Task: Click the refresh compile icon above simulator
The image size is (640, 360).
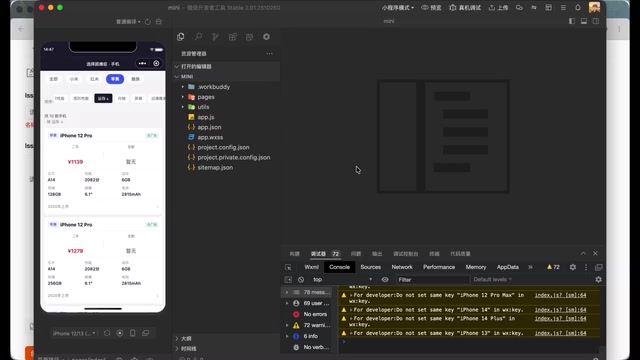Action: (x=148, y=22)
